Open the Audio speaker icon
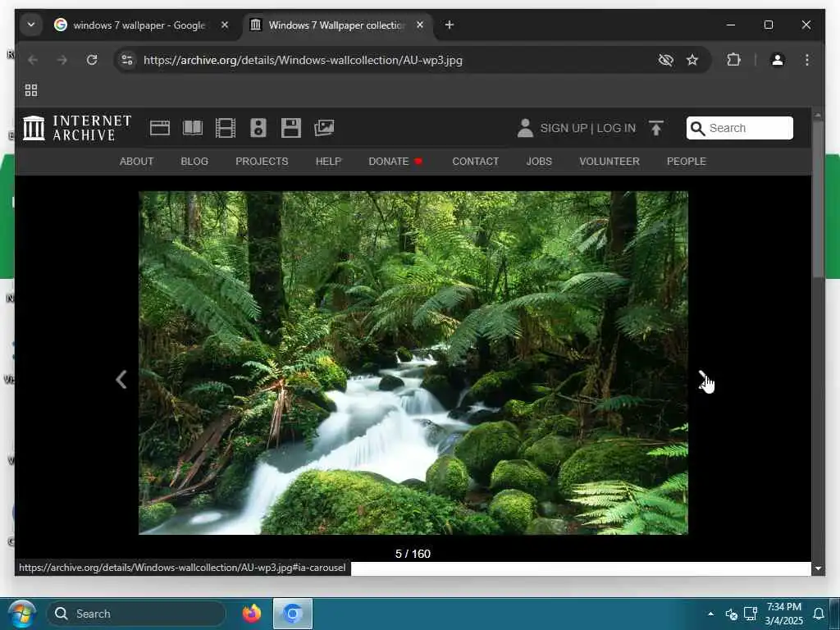840x630 pixels. [258, 128]
